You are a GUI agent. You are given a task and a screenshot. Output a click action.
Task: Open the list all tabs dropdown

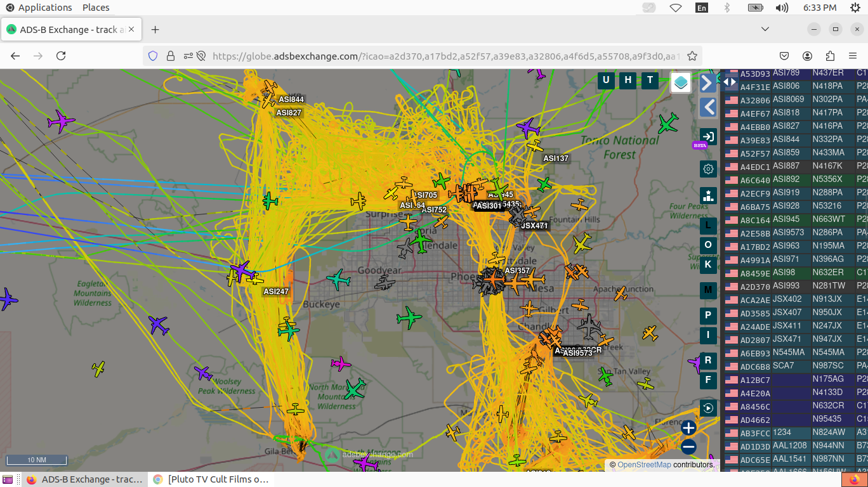pyautogui.click(x=765, y=29)
